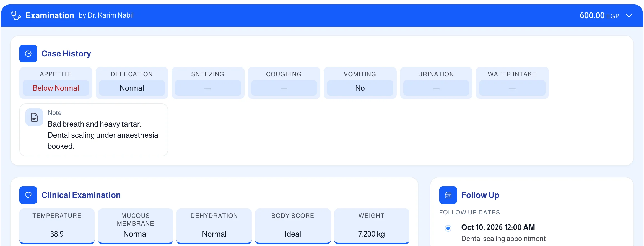Click the Dental scaling appointment text

point(503,239)
